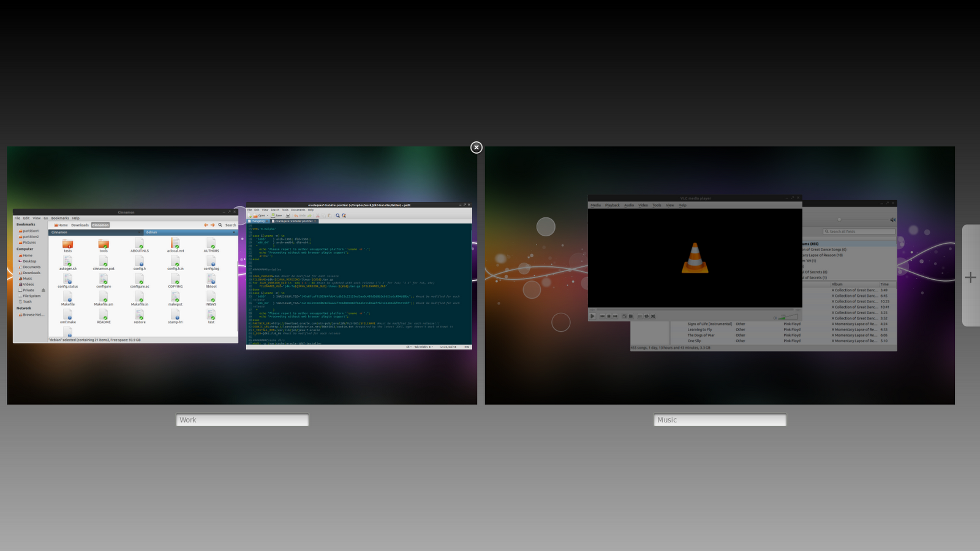Enable loop mode in VLC
This screenshot has width=980, height=551.
(646, 316)
